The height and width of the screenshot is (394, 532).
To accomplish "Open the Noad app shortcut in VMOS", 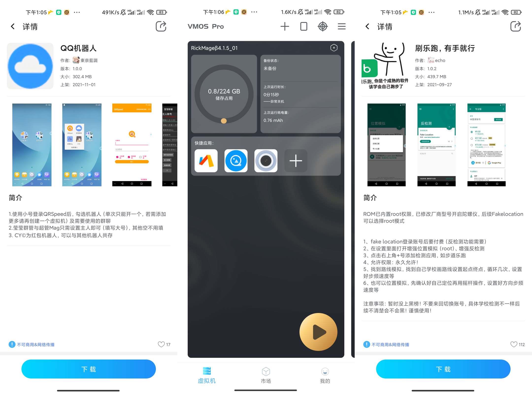I will 207,161.
